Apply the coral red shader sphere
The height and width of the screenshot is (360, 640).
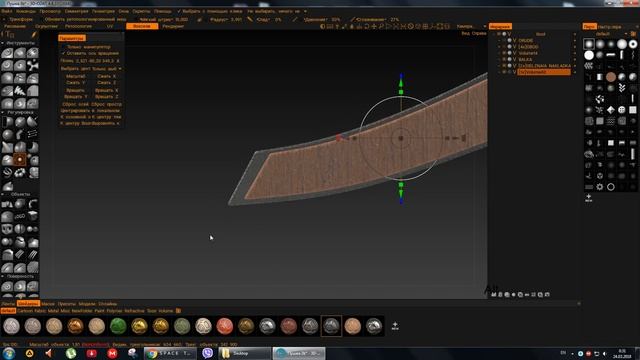(x=224, y=326)
